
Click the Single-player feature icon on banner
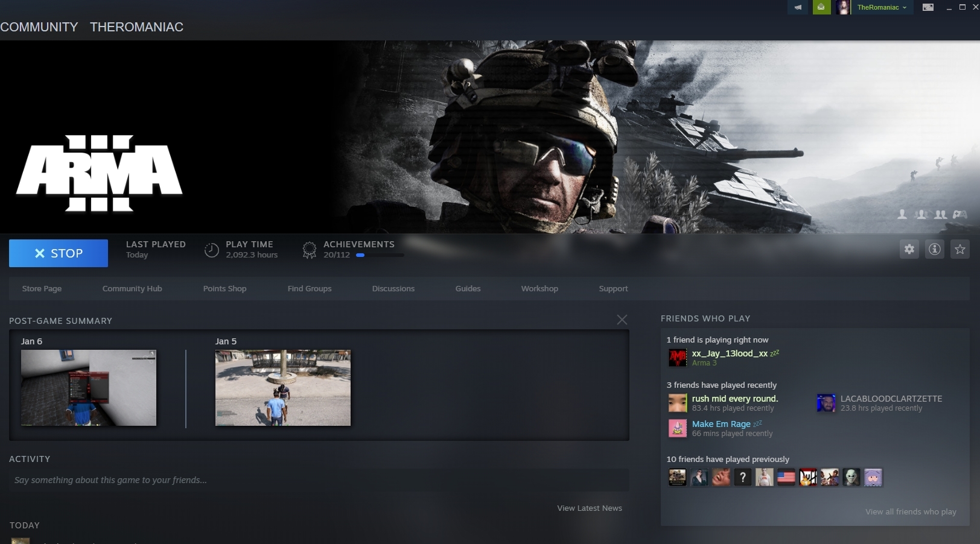(x=902, y=214)
